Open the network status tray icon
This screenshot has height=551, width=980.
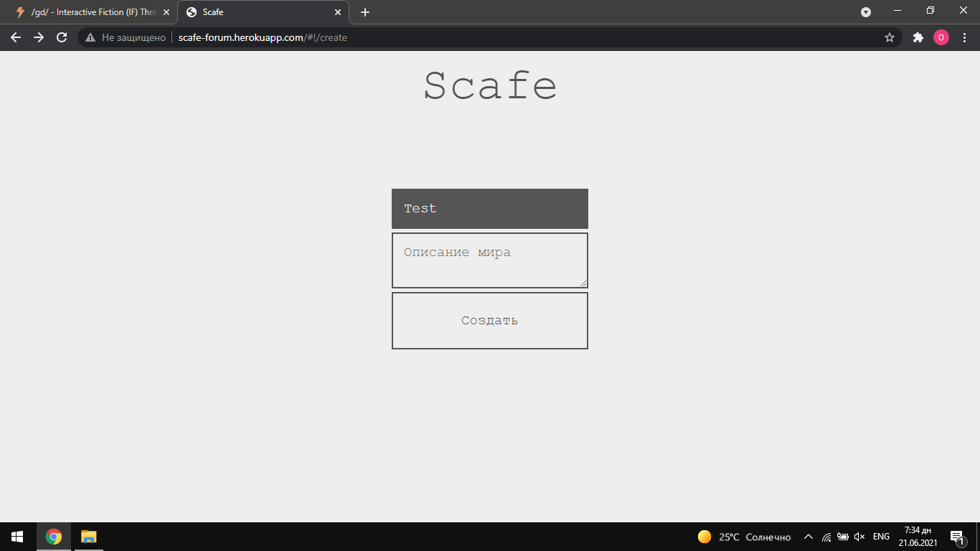(x=826, y=537)
